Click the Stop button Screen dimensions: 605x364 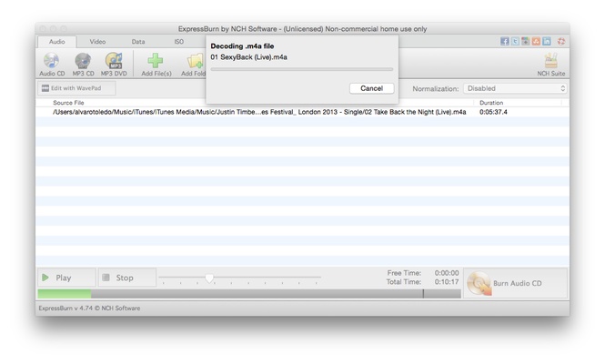pos(127,278)
